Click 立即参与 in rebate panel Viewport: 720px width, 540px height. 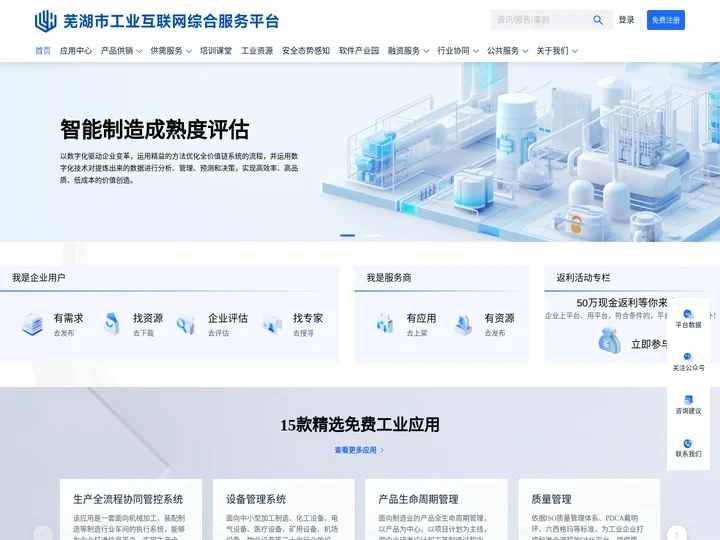pos(649,344)
